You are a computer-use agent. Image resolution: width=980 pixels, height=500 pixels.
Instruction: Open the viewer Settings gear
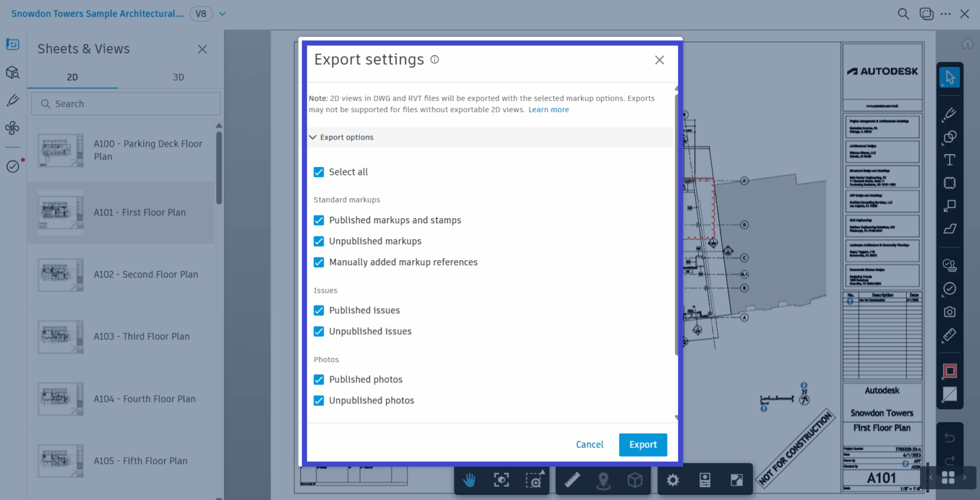coord(672,480)
